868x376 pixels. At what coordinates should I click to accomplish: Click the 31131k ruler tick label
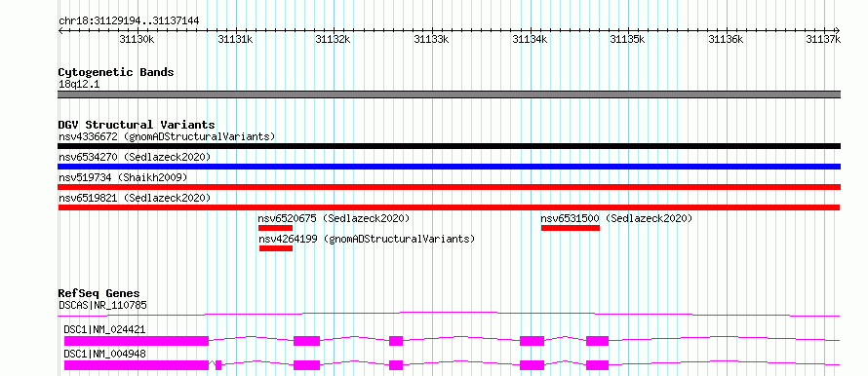point(235,39)
